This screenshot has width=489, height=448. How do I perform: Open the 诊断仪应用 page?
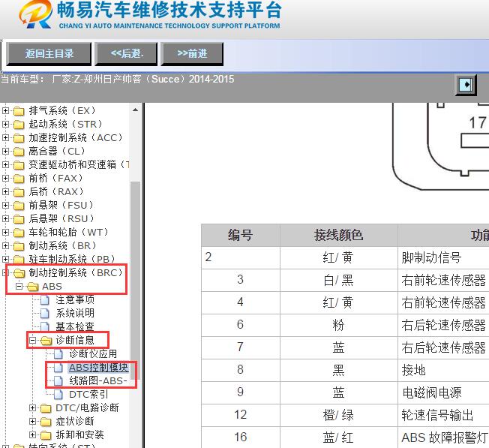(x=93, y=353)
